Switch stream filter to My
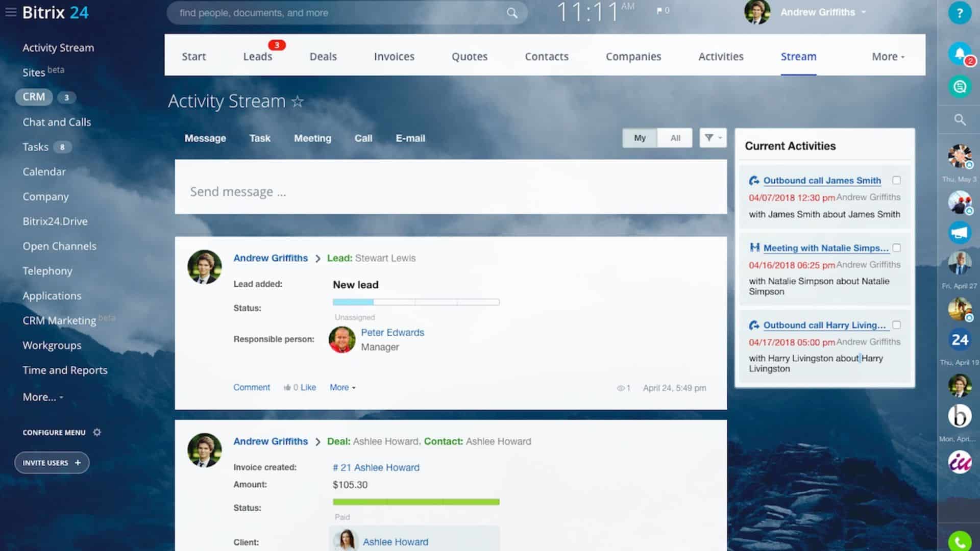The image size is (980, 551). tap(640, 138)
